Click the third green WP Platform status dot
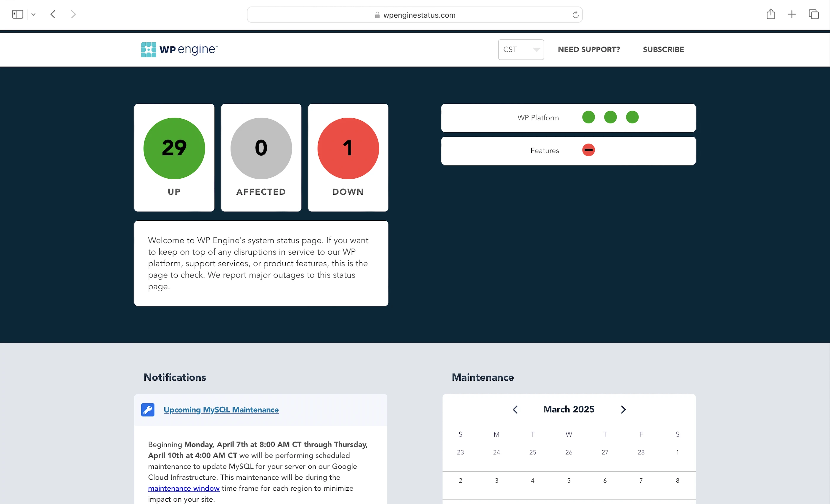This screenshot has height=504, width=830. [632, 117]
